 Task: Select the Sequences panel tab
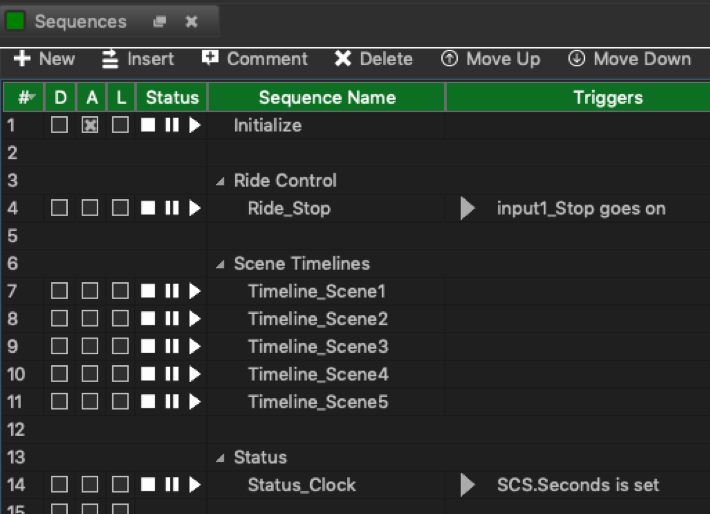[81, 22]
